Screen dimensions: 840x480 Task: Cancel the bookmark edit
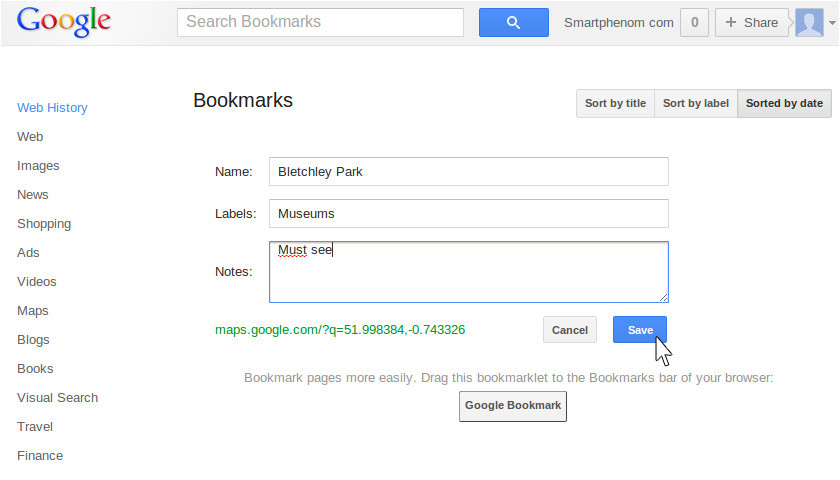(569, 329)
